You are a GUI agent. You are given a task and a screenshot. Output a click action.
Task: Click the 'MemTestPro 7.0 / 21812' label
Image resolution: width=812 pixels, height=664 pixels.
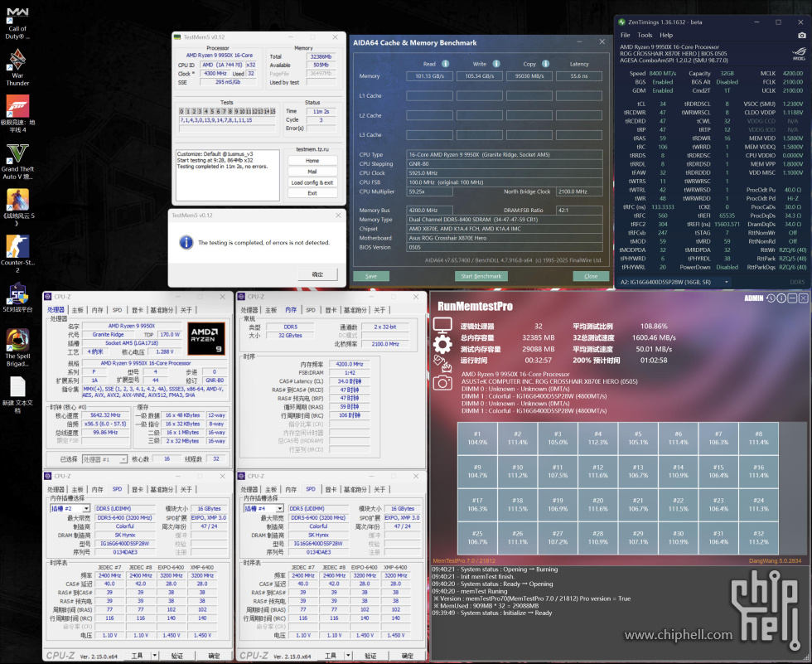click(464, 561)
